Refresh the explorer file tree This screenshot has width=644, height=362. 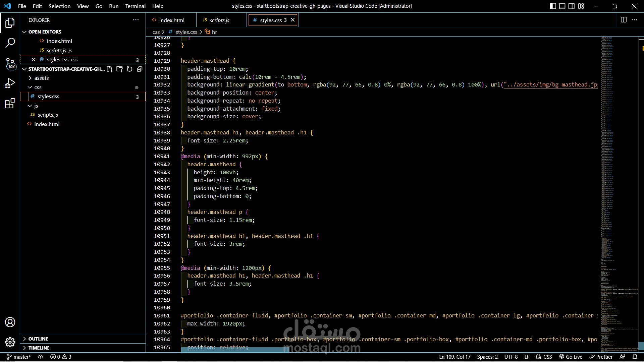[x=129, y=69]
